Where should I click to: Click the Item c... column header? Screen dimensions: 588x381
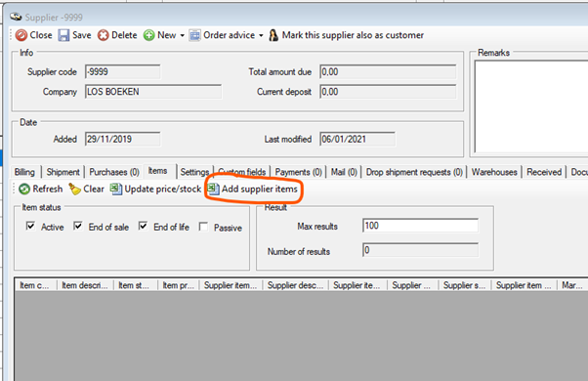[x=36, y=285]
